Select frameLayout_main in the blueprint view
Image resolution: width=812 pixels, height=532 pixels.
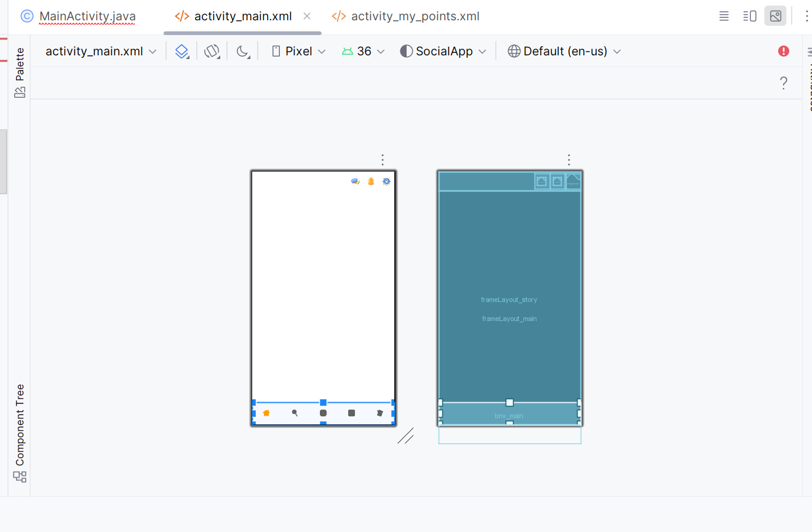[509, 319]
